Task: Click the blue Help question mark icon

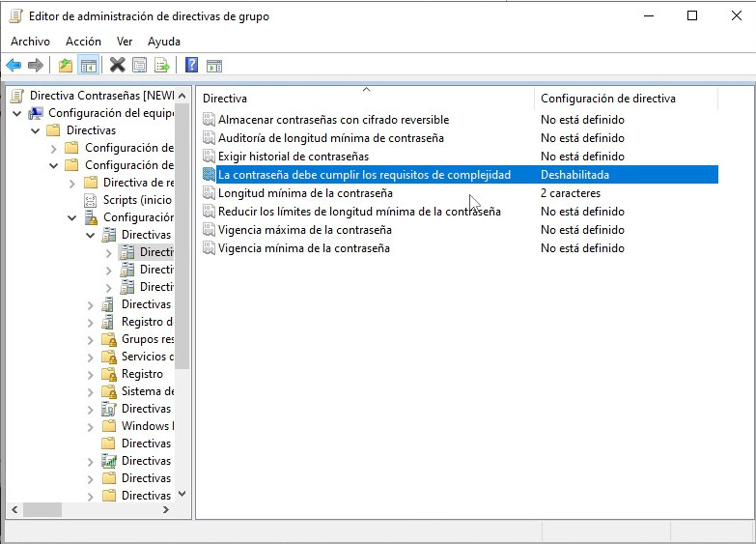Action: coord(191,66)
